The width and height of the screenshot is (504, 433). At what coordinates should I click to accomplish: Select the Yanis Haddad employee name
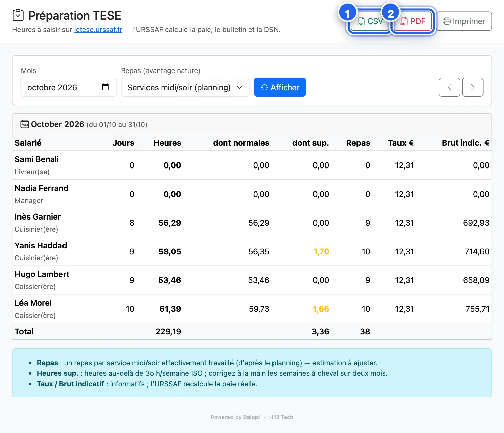pyautogui.click(x=41, y=246)
